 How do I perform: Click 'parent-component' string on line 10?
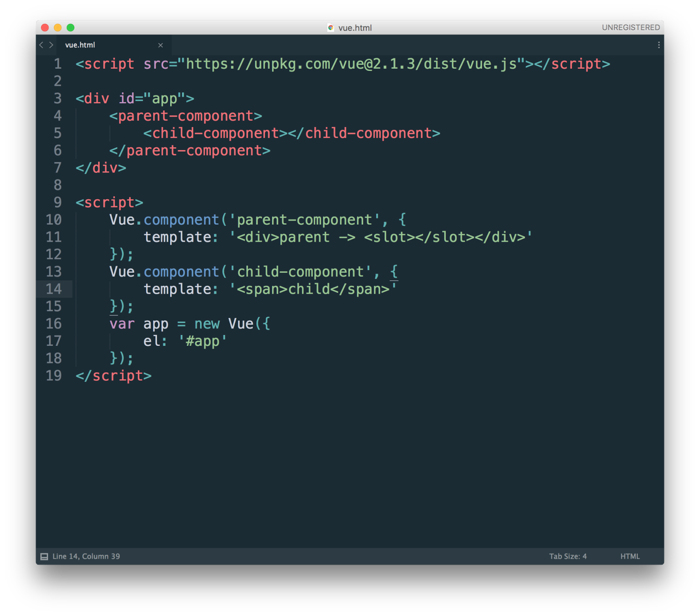(x=305, y=220)
